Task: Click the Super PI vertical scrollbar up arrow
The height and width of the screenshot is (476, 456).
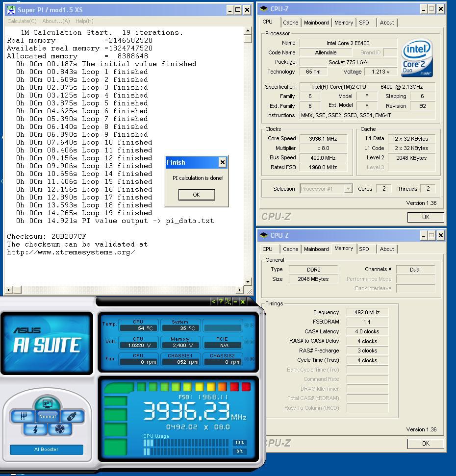Action: click(x=248, y=31)
